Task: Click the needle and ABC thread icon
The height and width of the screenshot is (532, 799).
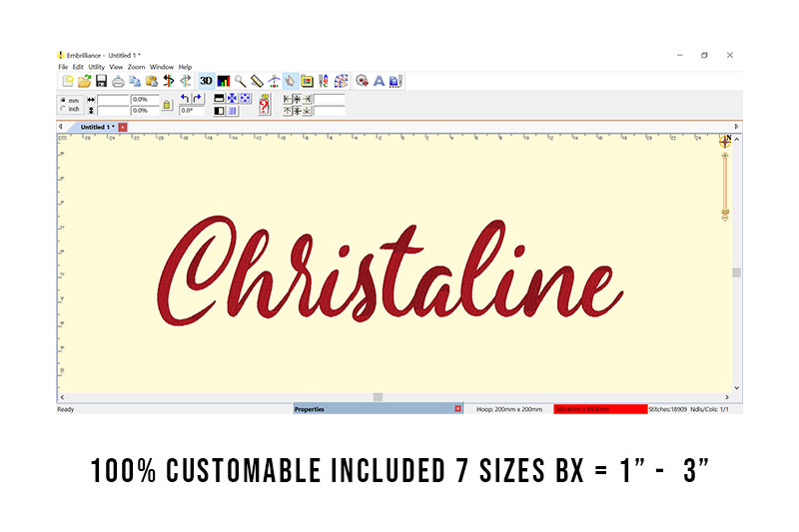Action: point(324,81)
